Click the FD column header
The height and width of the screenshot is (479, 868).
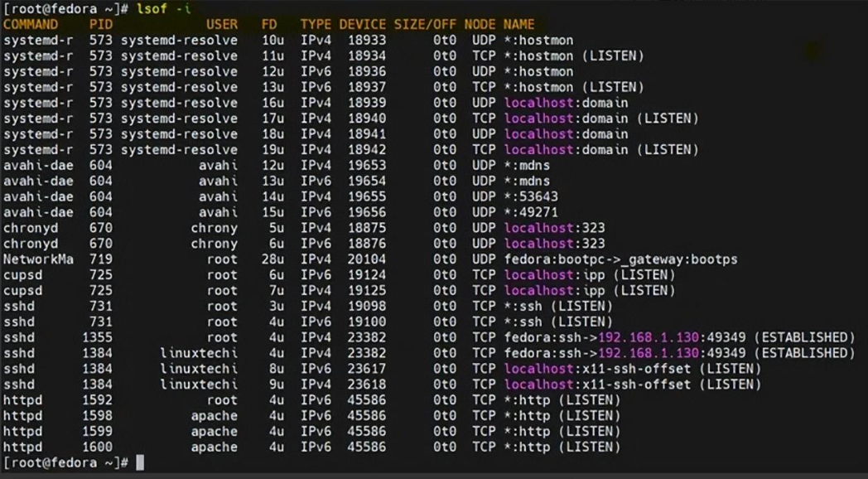(269, 24)
